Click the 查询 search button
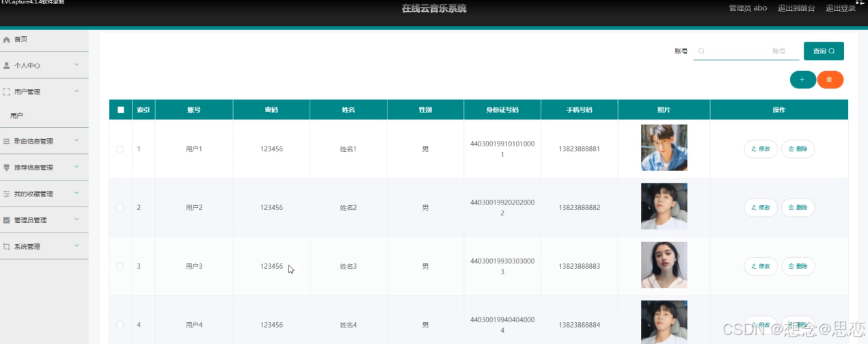Image resolution: width=868 pixels, height=344 pixels. pyautogui.click(x=824, y=51)
